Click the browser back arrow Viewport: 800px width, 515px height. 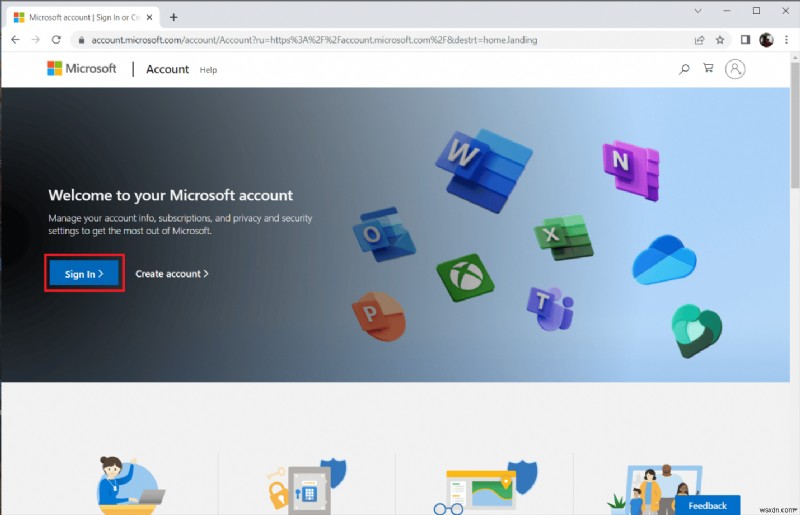pos(15,40)
